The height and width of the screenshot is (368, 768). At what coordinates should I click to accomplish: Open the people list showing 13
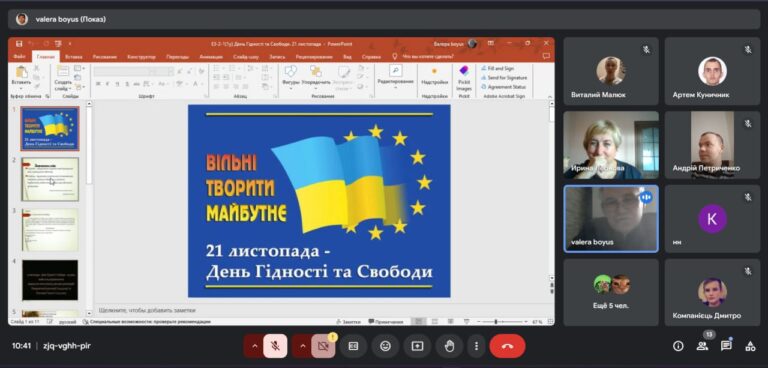coord(702,346)
